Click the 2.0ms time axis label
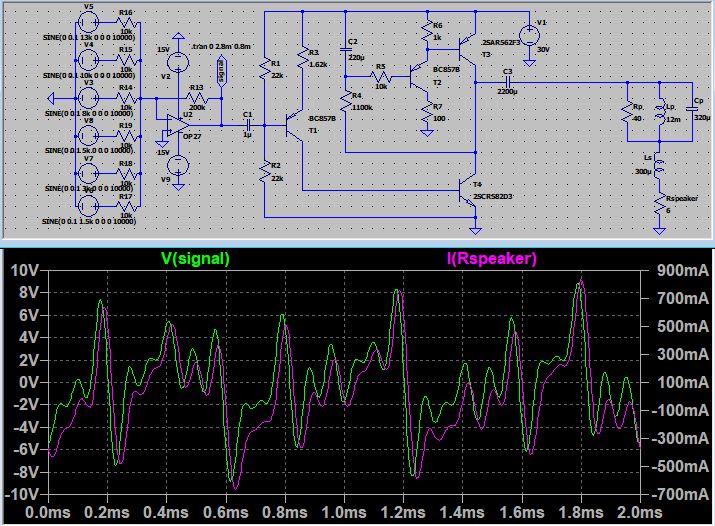 640,512
